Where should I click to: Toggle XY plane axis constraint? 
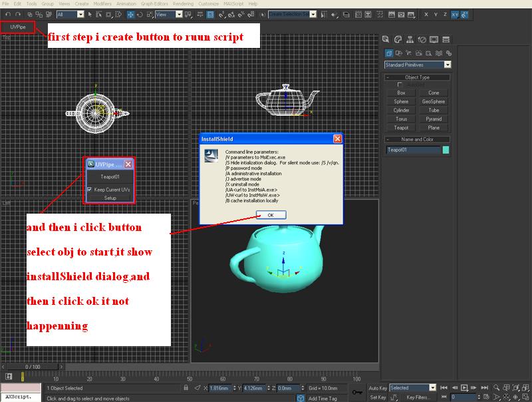(x=455, y=15)
